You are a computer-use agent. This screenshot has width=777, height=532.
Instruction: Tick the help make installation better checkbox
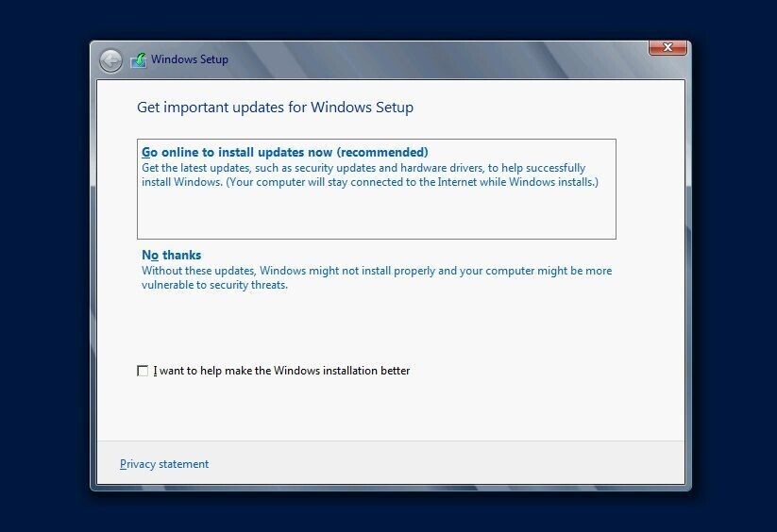pyautogui.click(x=143, y=371)
